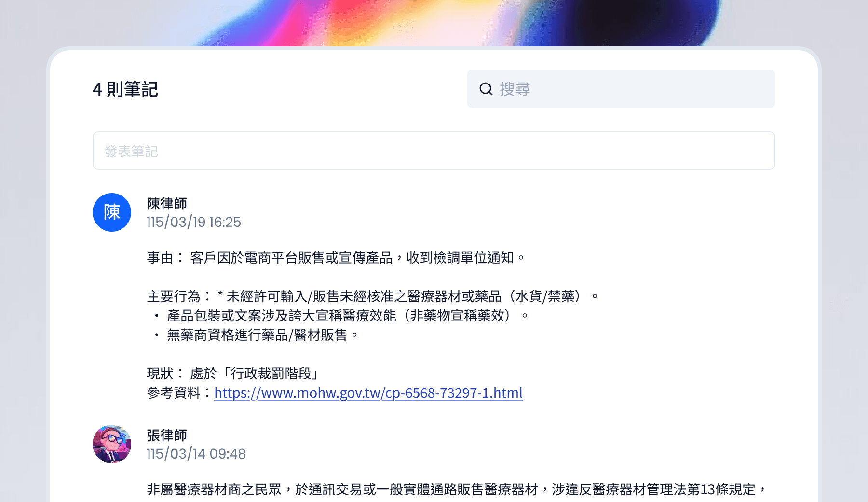Click the 事由 line of first note
Screen dimensions: 868x502
point(336,258)
